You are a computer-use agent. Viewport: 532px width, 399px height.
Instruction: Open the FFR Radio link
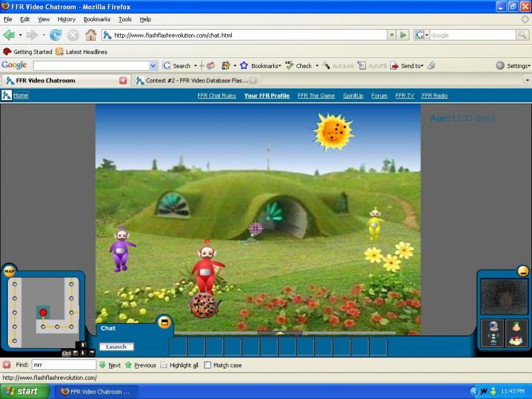[434, 96]
